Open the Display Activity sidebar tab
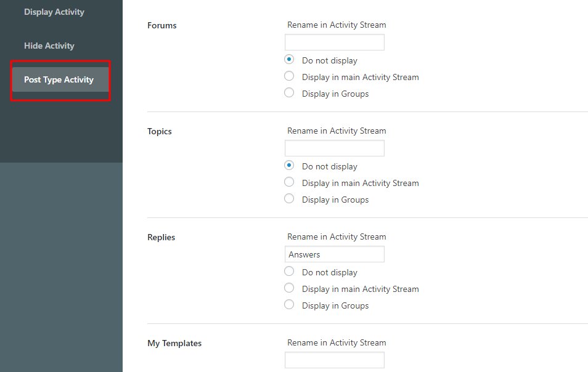Screen dimensions: 588x372 tap(54, 12)
